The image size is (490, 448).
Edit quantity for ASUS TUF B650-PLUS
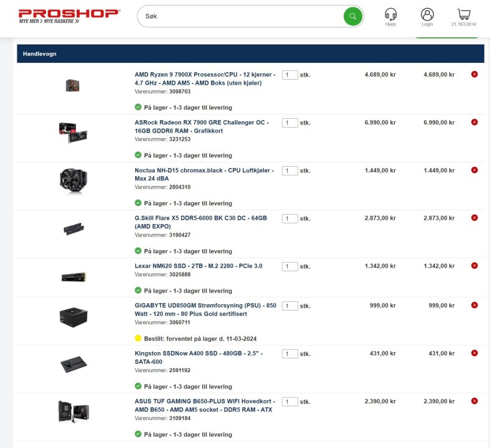(x=290, y=402)
